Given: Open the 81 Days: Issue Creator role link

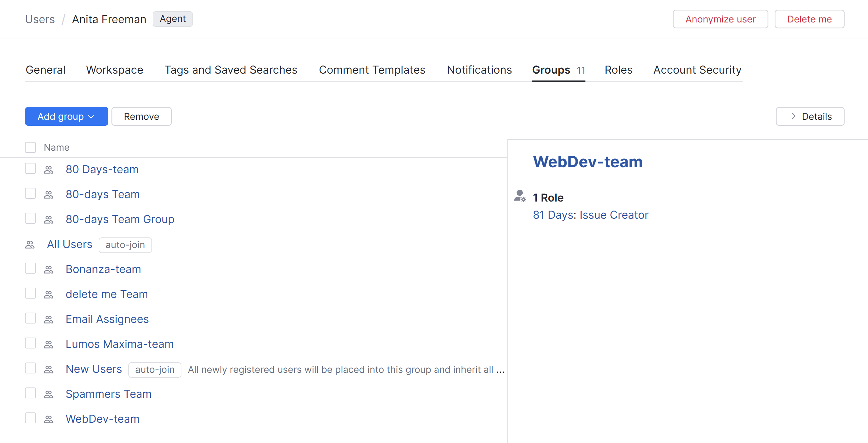Looking at the screenshot, I should click(x=591, y=215).
